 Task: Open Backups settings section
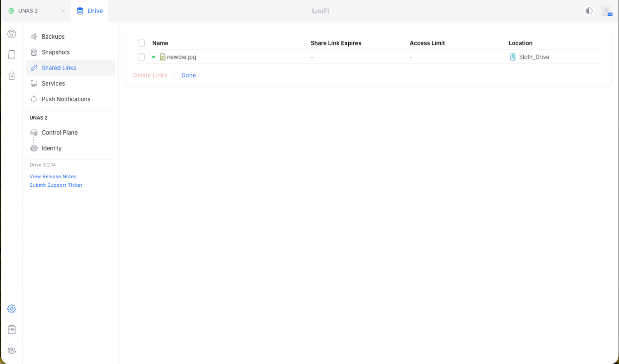(x=53, y=37)
